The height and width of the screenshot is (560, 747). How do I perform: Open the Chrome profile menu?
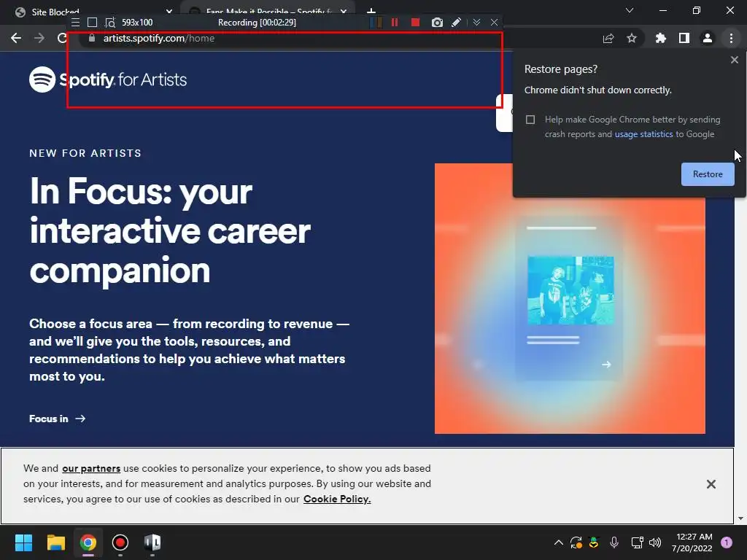tap(708, 38)
